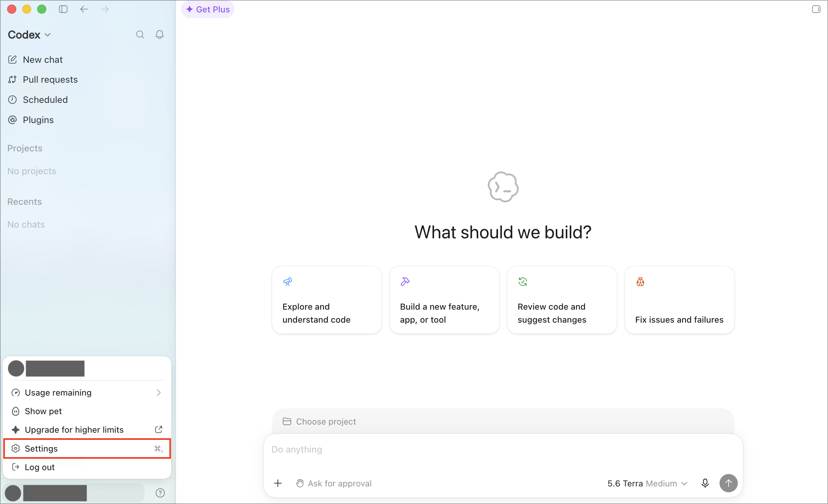Select Fix issues and failures card
This screenshot has width=828, height=504.
[679, 300]
